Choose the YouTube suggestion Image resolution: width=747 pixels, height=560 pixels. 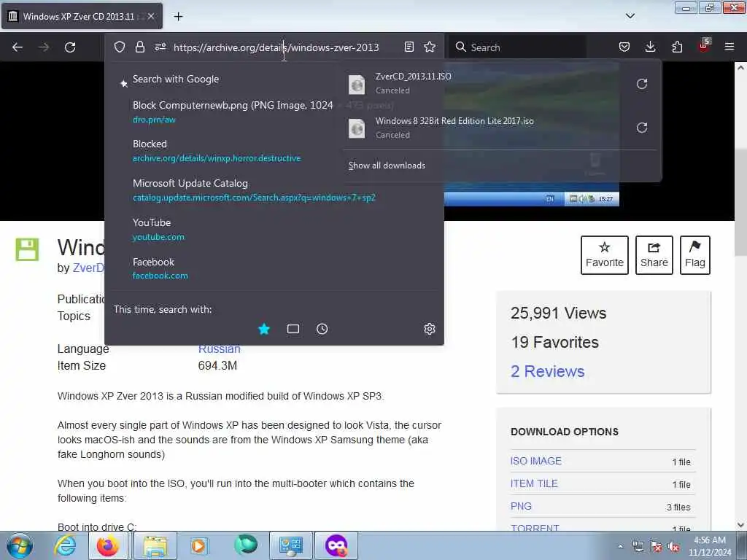pos(274,230)
